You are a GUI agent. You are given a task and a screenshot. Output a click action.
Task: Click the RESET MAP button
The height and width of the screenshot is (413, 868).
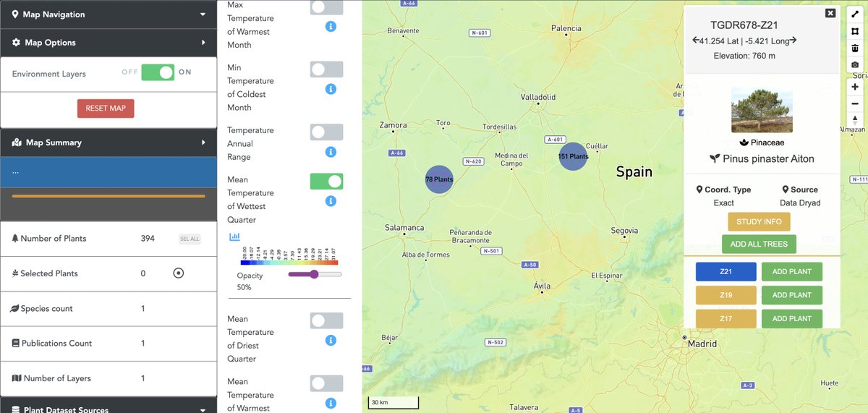(x=106, y=108)
